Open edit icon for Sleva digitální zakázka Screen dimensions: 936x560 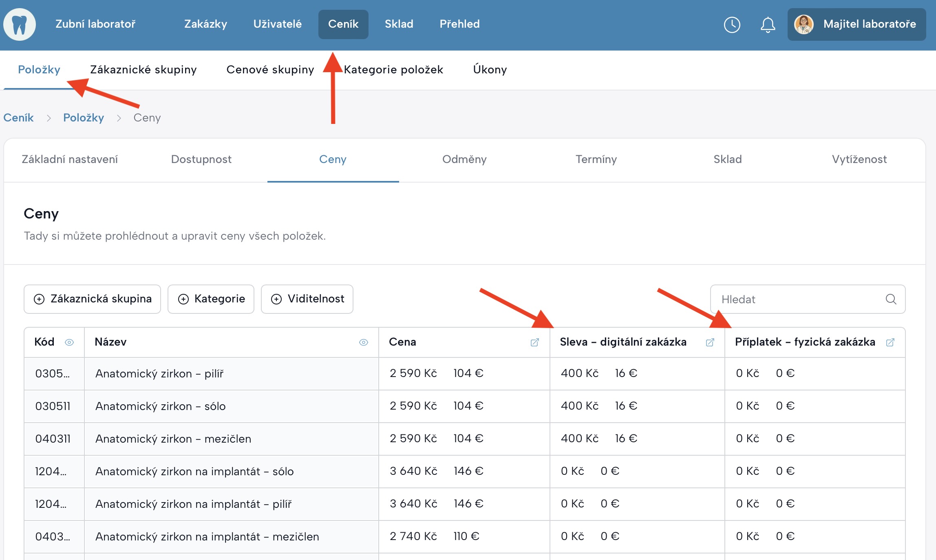click(x=710, y=342)
